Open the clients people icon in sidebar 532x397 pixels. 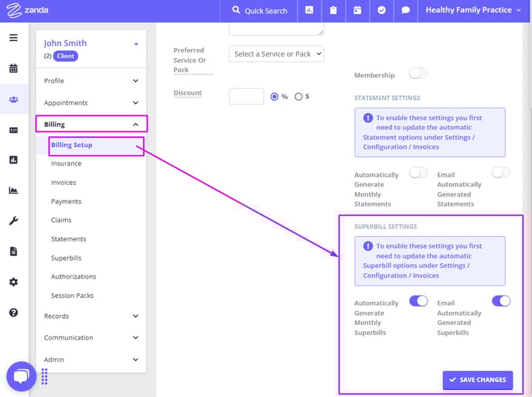click(x=14, y=99)
